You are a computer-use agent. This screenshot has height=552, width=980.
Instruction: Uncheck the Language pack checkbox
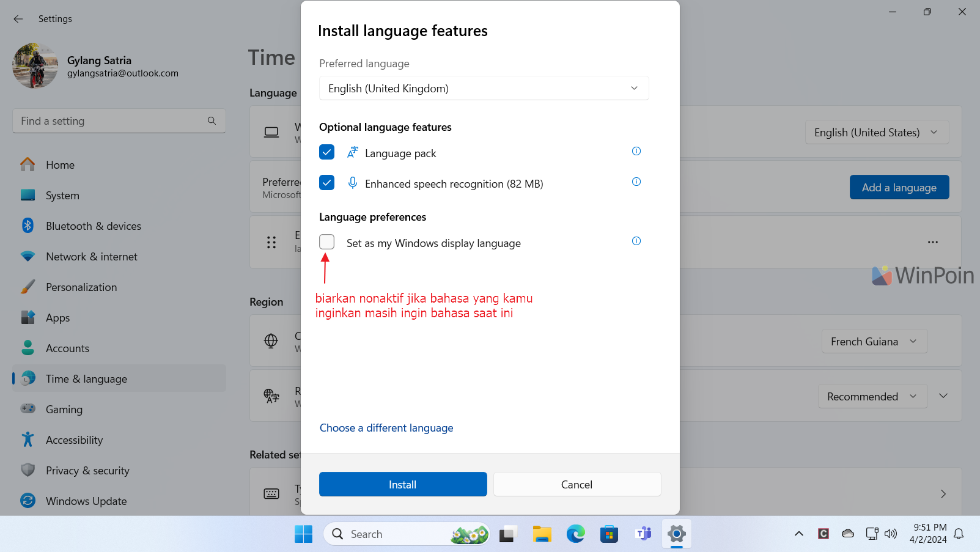pos(327,152)
